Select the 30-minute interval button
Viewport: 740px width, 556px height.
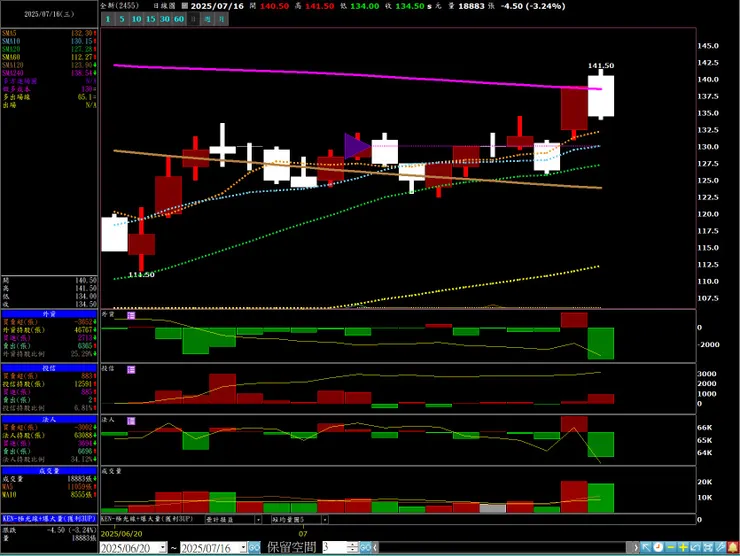click(x=165, y=19)
